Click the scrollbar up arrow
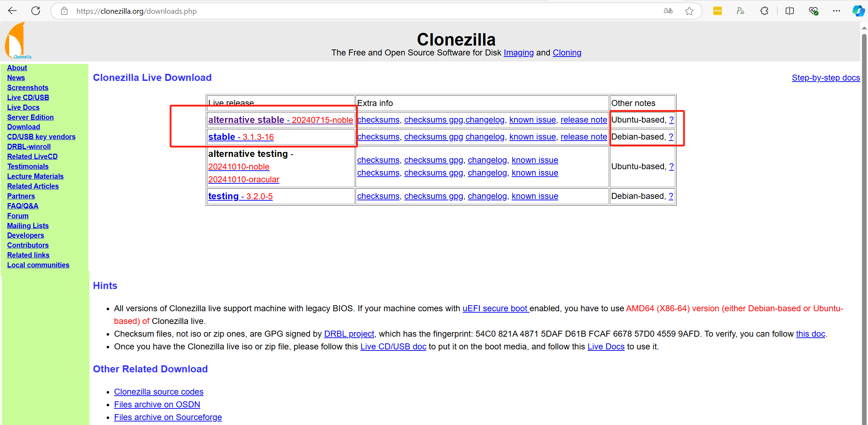 tap(864, 28)
